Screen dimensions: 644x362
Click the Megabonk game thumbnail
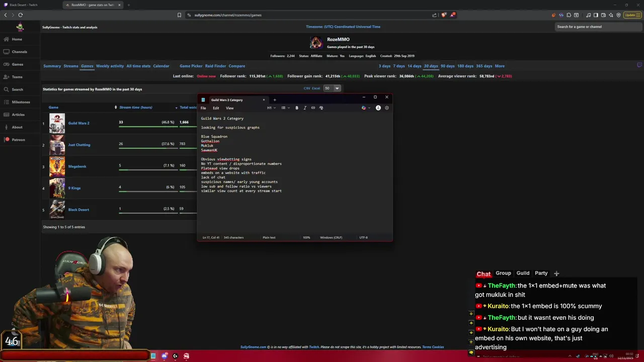coord(57,166)
